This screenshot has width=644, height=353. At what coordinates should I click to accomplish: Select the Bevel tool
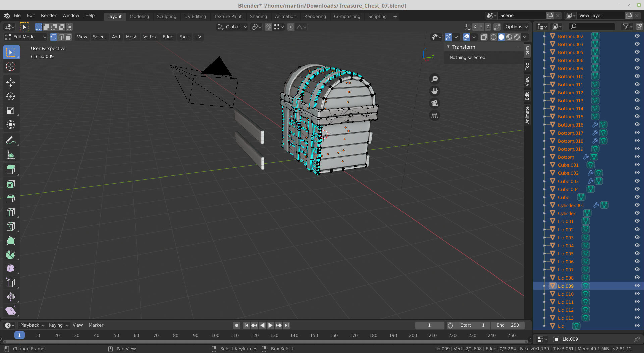point(11,198)
